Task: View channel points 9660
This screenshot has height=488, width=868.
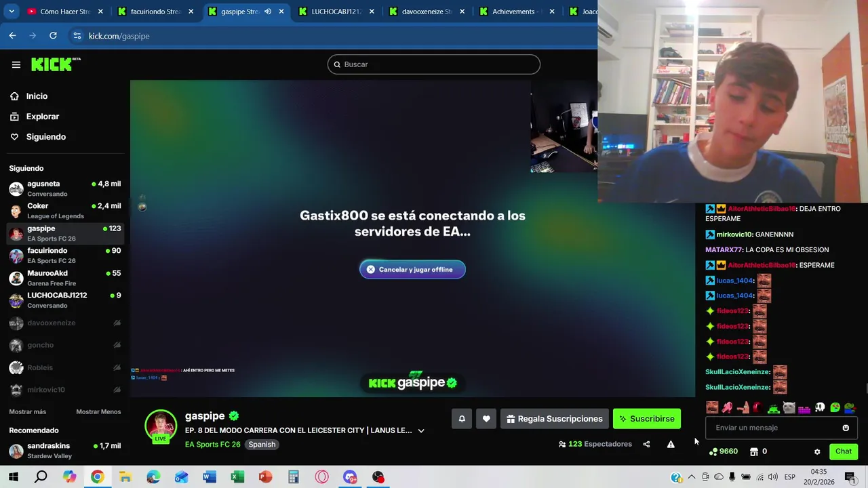Action: [724, 451]
